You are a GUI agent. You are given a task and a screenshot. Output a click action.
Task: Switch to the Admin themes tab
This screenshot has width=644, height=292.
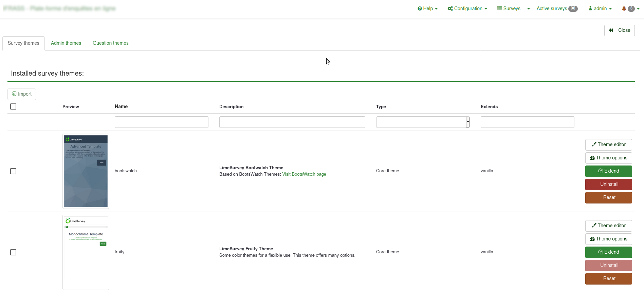coord(66,43)
